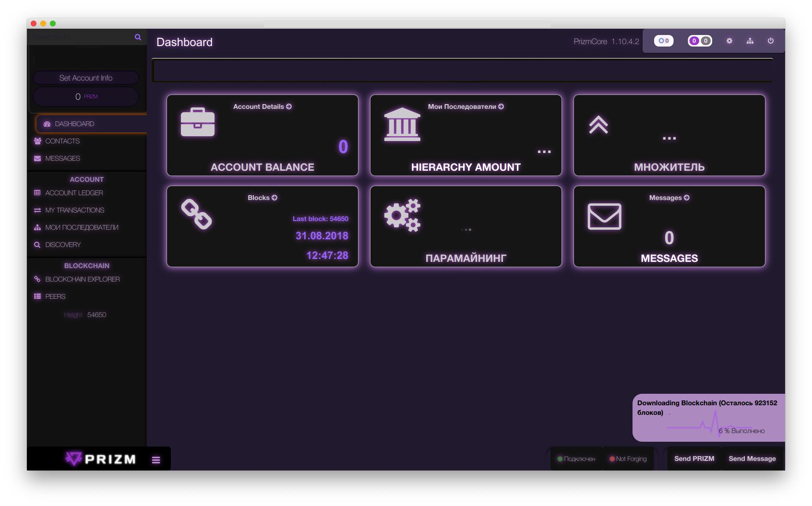Click the block time 12:47:28

pyautogui.click(x=327, y=255)
